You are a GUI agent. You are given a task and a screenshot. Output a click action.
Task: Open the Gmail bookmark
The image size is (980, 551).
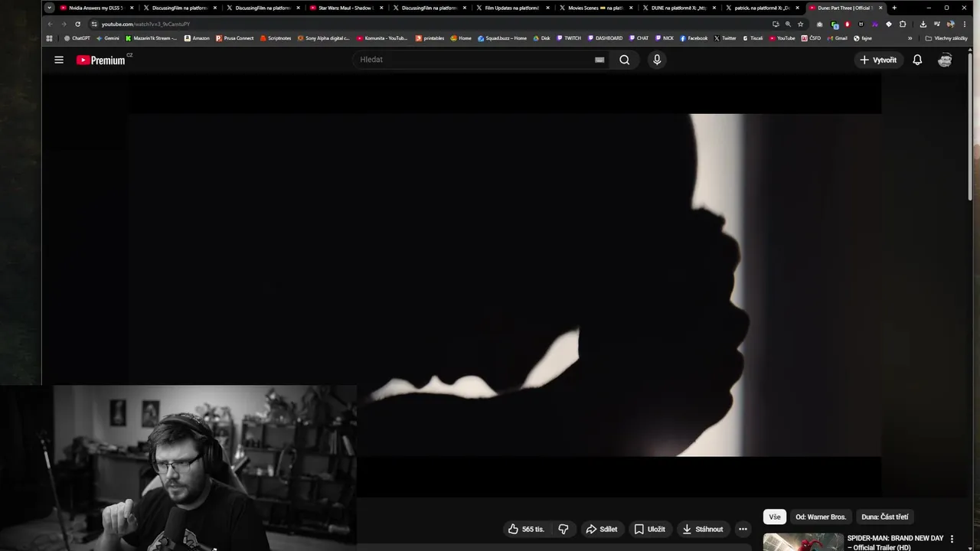pos(837,38)
